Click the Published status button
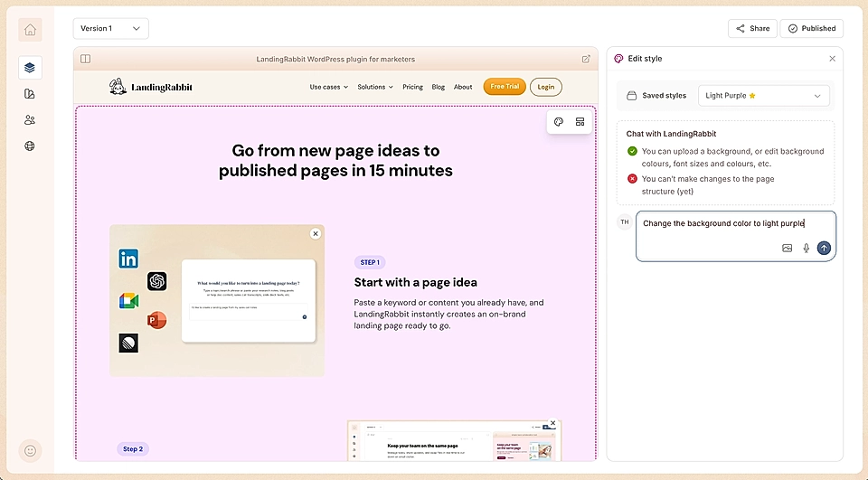 click(x=812, y=28)
